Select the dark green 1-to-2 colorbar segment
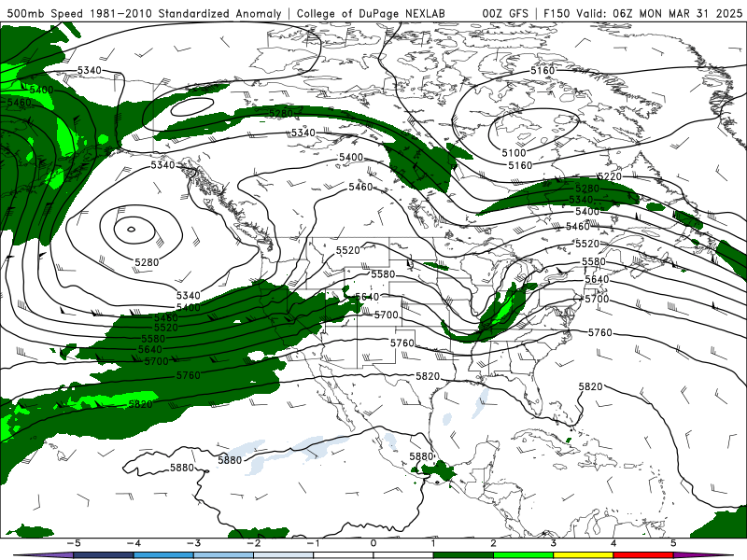The image size is (747, 560). point(463,555)
